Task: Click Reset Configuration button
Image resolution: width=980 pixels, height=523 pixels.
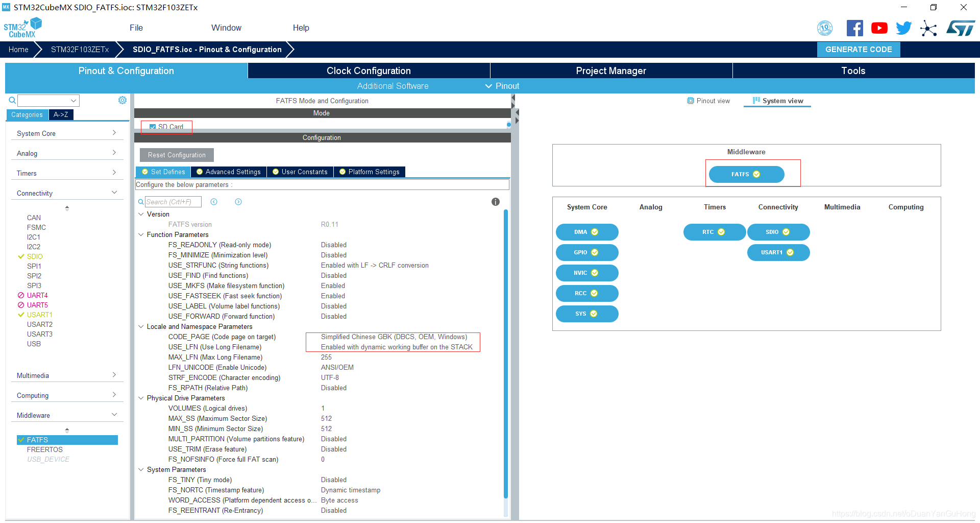Action: click(177, 155)
